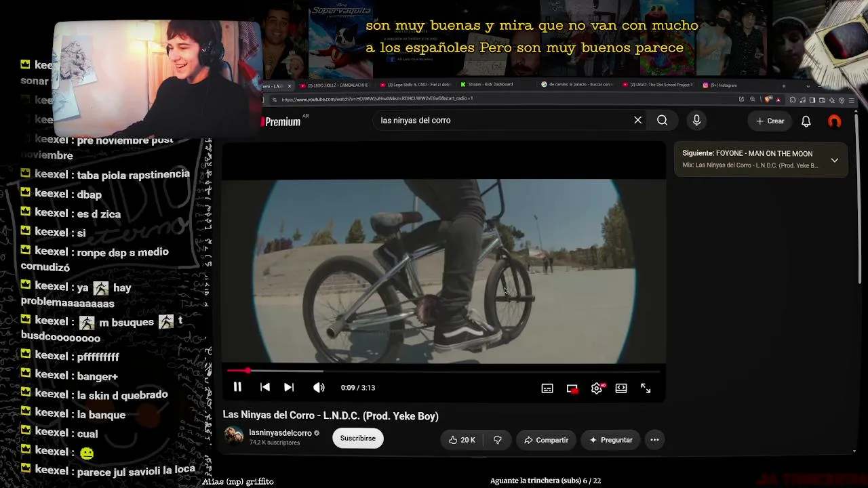Seek along the video progress bar
This screenshot has height=488, width=868.
point(443,371)
